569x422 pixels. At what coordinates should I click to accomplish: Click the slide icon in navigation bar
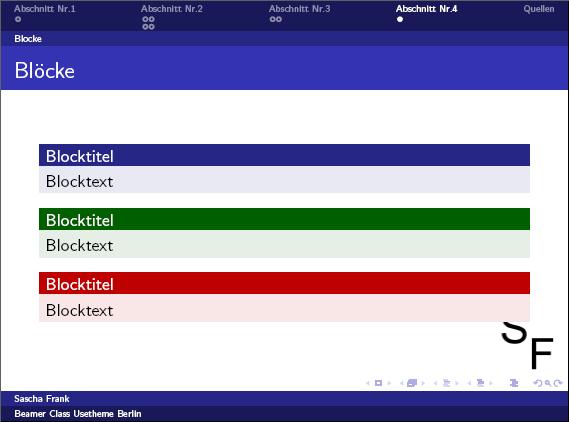[x=378, y=383]
